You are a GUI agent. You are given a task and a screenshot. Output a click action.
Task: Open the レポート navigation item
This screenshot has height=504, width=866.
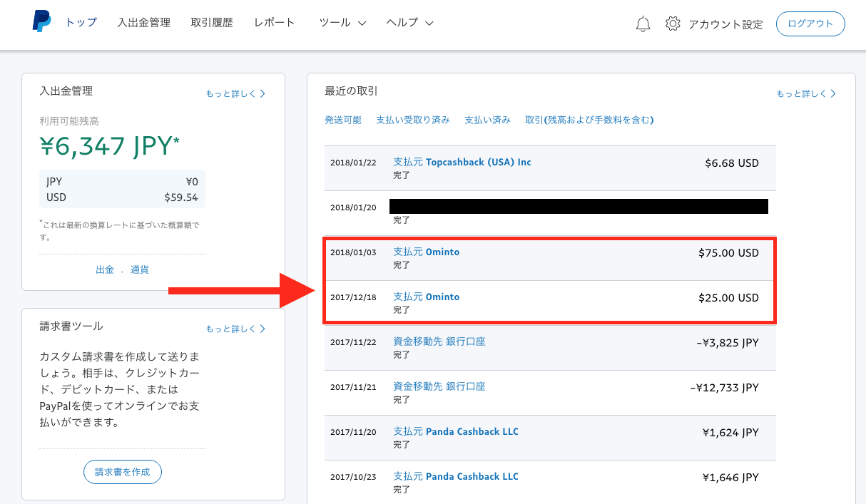coord(274,23)
